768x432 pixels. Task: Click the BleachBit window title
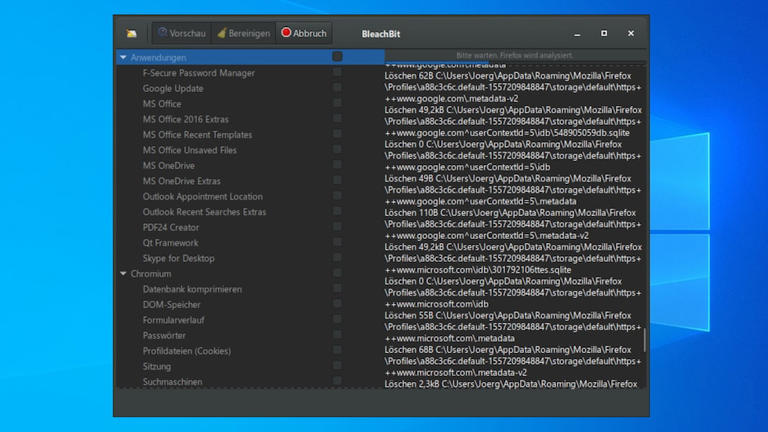point(381,34)
